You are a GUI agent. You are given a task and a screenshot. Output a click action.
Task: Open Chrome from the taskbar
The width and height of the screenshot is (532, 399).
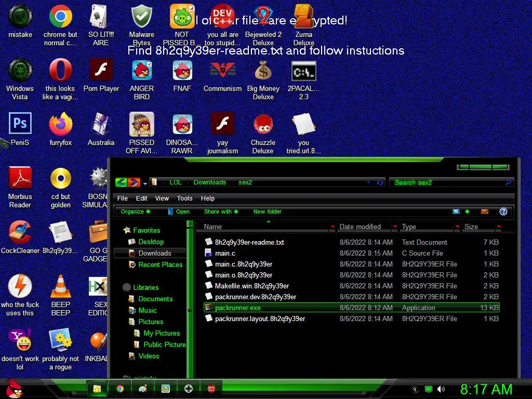(x=120, y=389)
